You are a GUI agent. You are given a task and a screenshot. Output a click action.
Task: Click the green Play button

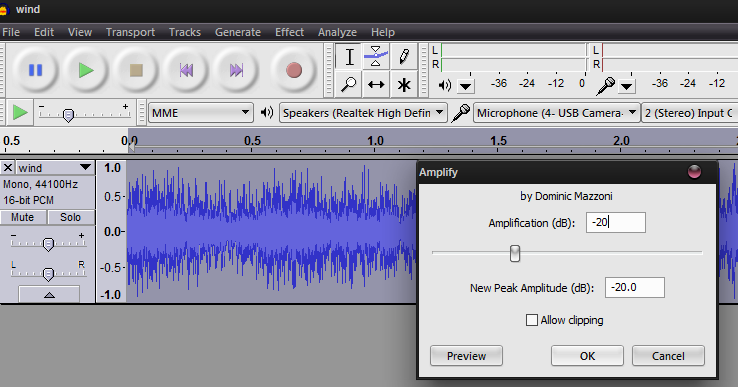86,71
